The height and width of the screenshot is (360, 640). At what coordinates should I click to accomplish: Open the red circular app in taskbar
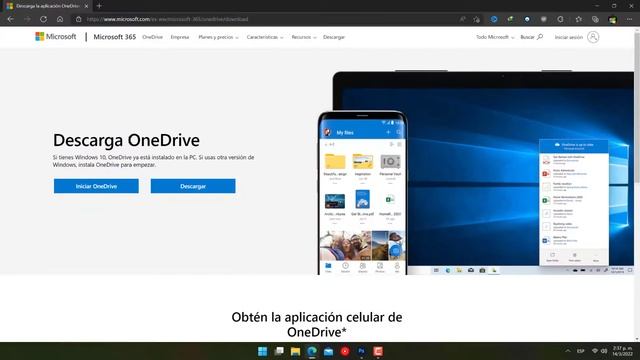pyautogui.click(x=345, y=351)
